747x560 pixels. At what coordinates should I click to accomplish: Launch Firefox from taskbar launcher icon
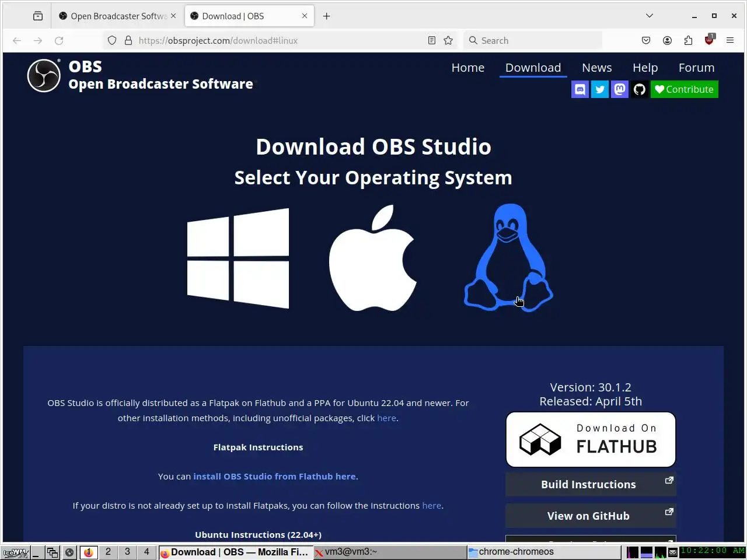(x=89, y=552)
